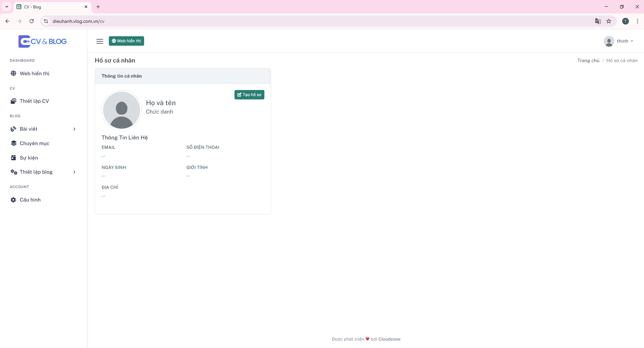Click the CV & BLOG logo

[x=43, y=41]
